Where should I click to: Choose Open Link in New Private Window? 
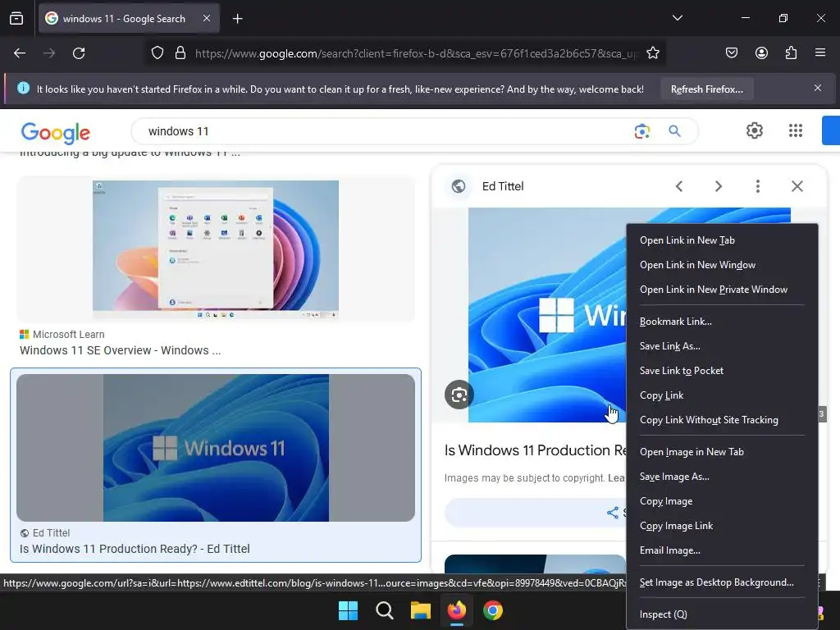point(722,290)
